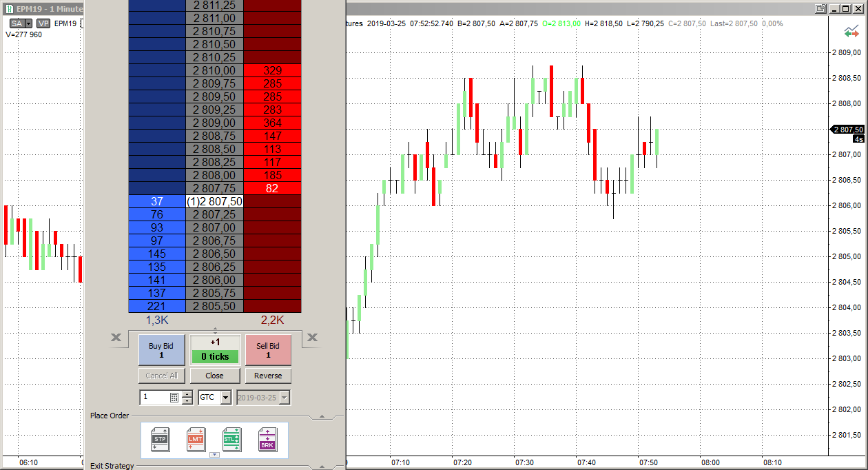Screen dimensions: 868x470
Task: Click bid size 141 at 2 806,00
Action: (x=157, y=280)
